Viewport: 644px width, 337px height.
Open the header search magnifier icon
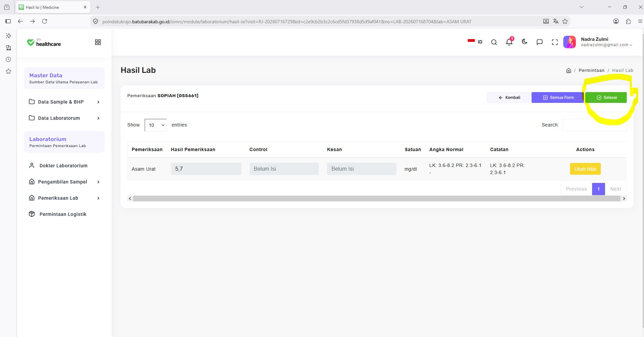494,42
